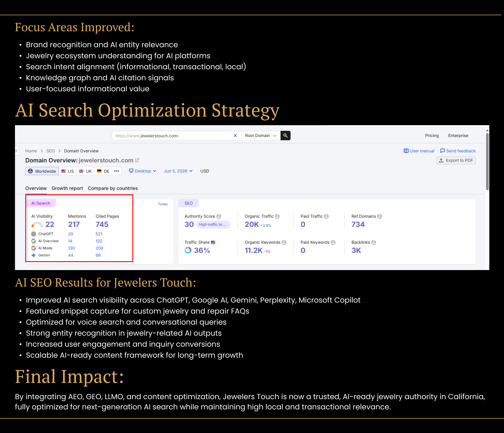Click the AI Visibility gauge icon
Viewport: 504px width, 433px height.
coord(37,225)
